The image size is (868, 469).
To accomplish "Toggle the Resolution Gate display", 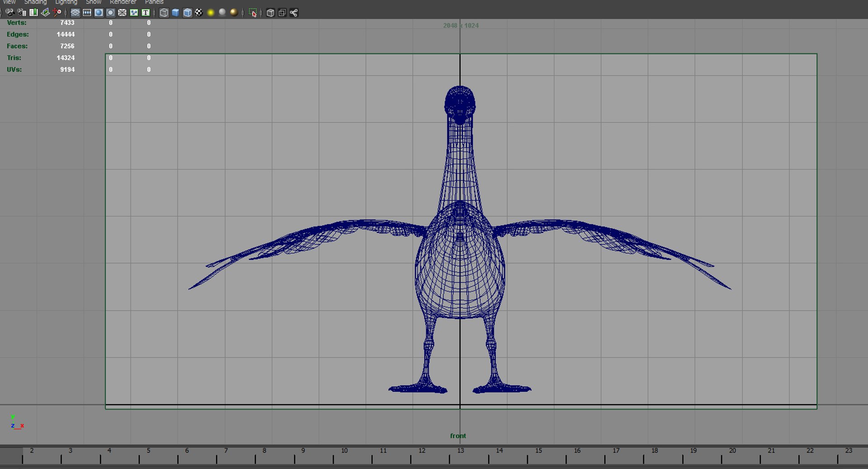I will 99,13.
